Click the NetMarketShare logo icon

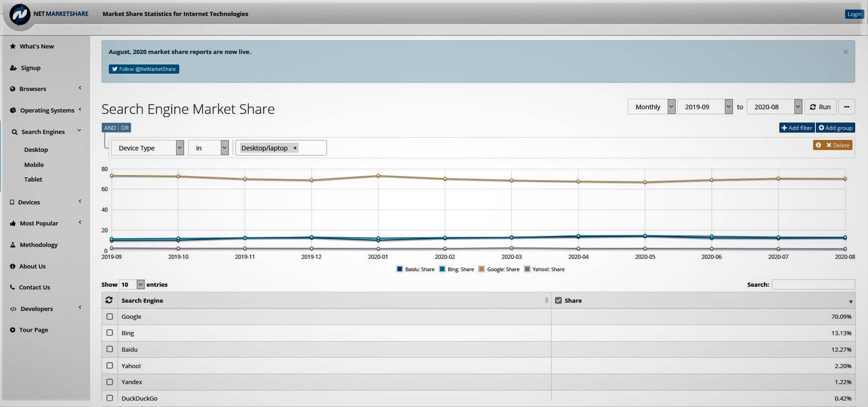(20, 15)
